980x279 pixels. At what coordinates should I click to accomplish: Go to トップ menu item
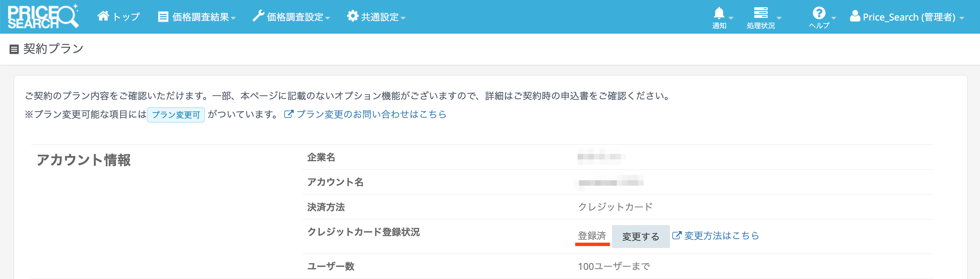pyautogui.click(x=126, y=17)
